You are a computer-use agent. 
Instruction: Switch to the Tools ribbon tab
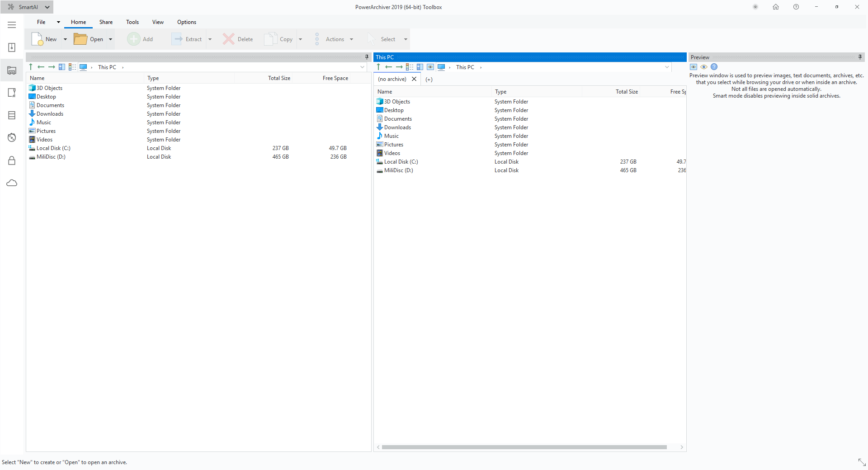(x=132, y=22)
